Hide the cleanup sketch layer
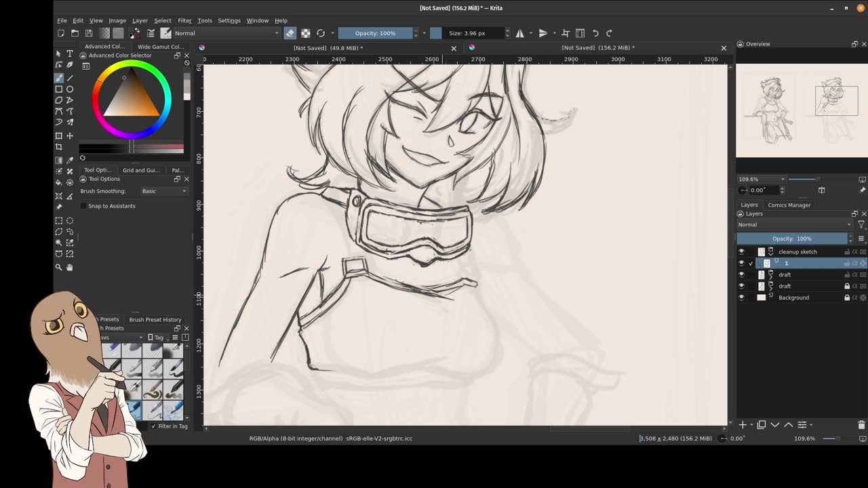The image size is (868, 488). 741,251
